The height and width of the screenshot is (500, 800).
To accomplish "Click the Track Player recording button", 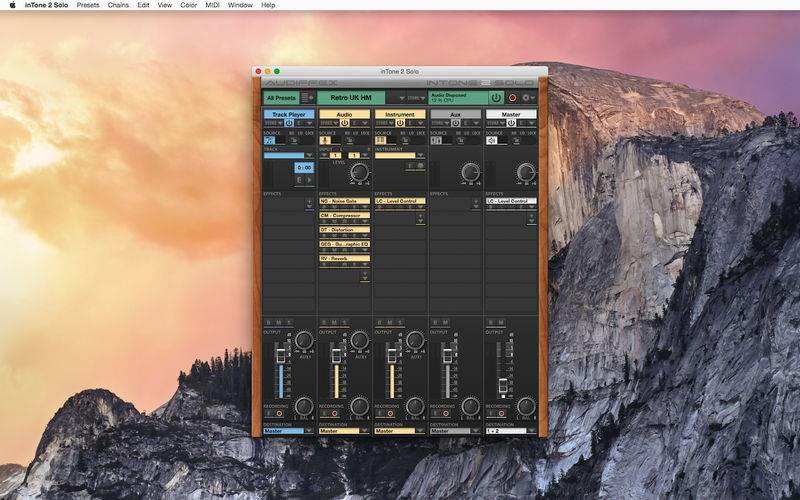I will pos(280,414).
